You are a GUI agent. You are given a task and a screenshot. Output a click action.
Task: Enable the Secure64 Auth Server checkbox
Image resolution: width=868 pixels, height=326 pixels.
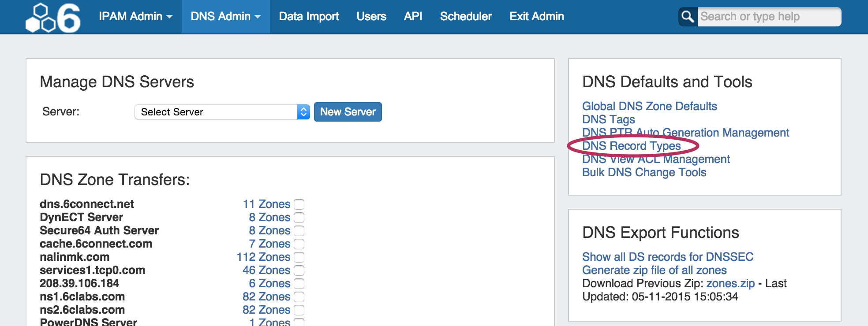coord(299,231)
